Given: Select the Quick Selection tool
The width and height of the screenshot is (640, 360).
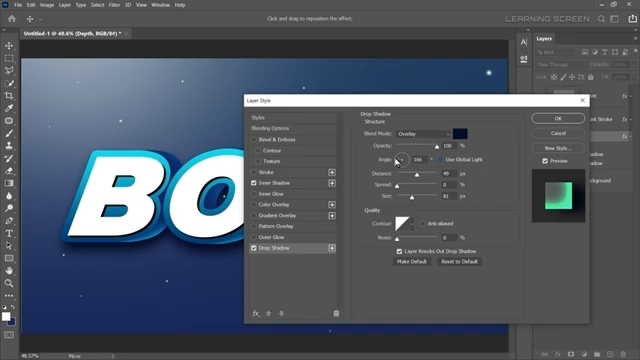Looking at the screenshot, I should pyautogui.click(x=9, y=83).
